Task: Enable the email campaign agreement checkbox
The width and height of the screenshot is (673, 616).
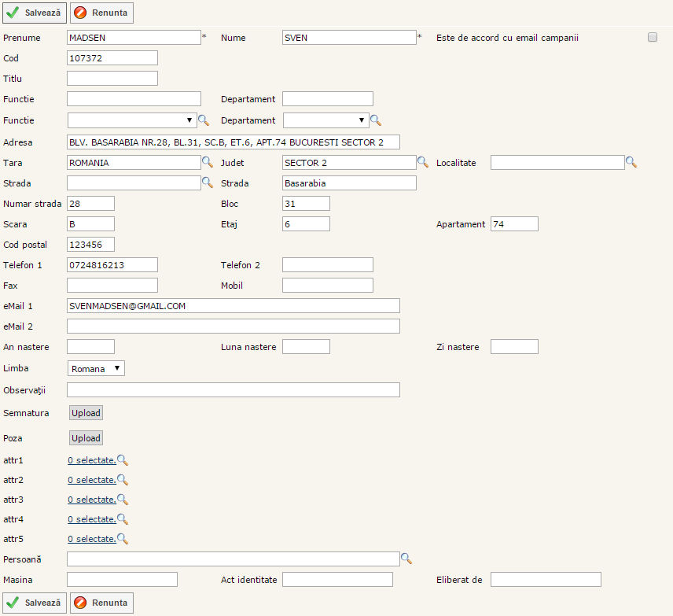Action: point(653,37)
